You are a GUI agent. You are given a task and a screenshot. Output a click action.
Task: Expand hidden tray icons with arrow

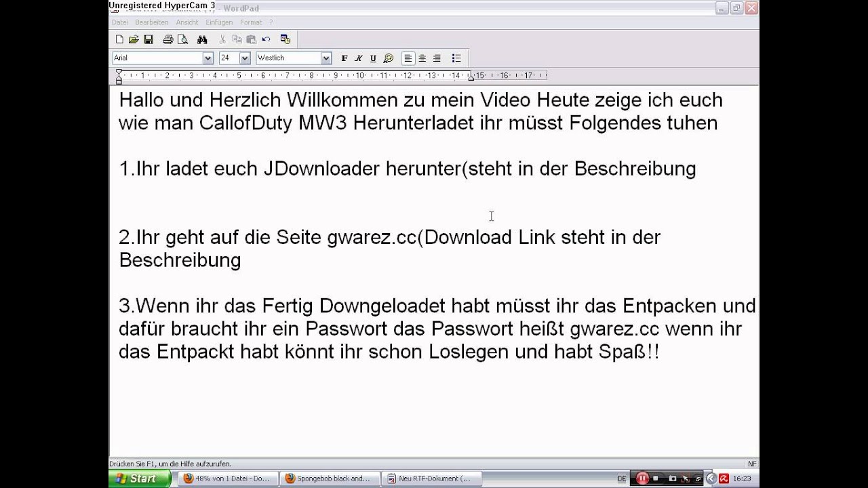711,479
